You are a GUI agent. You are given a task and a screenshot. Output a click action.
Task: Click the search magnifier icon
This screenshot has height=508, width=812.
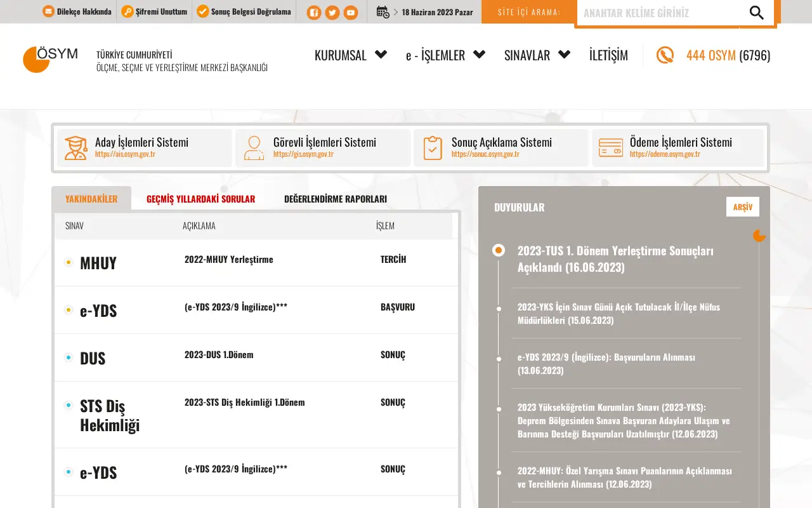pos(757,13)
